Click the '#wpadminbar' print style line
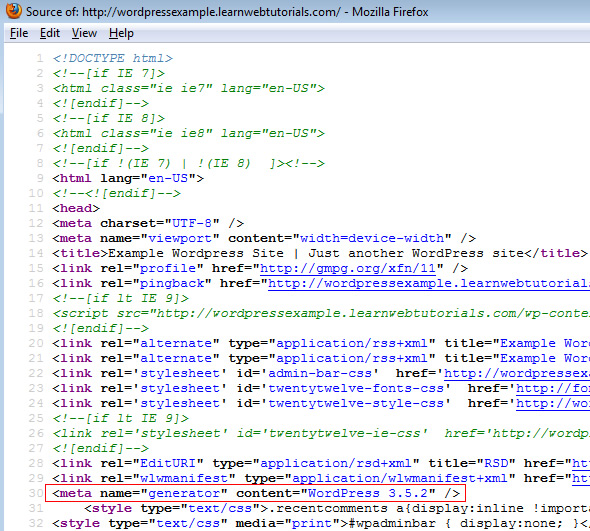 321,523
